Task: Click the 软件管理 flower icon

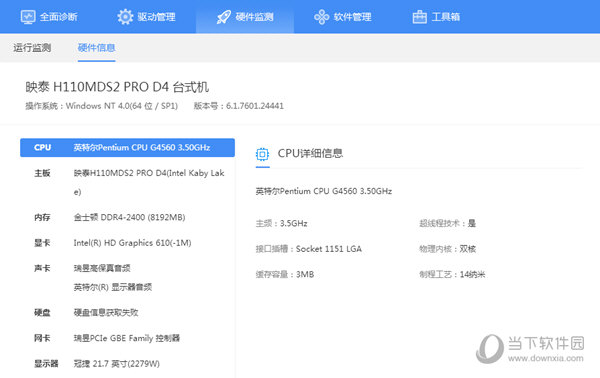Action: pyautogui.click(x=321, y=17)
